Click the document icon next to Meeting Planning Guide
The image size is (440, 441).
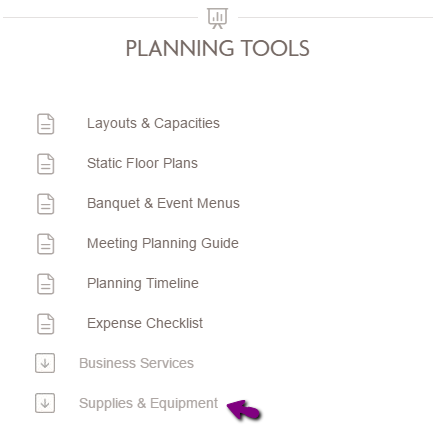(46, 244)
